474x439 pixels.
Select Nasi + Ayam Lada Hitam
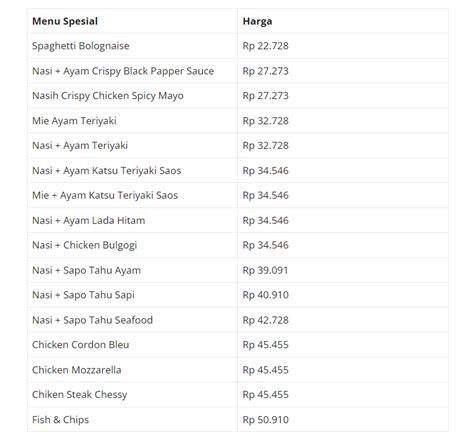tap(88, 220)
